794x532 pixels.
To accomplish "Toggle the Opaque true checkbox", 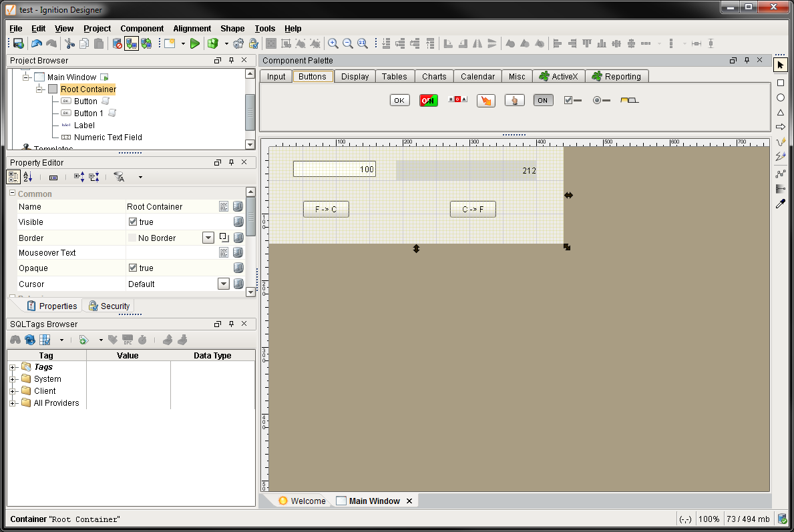I will (133, 268).
